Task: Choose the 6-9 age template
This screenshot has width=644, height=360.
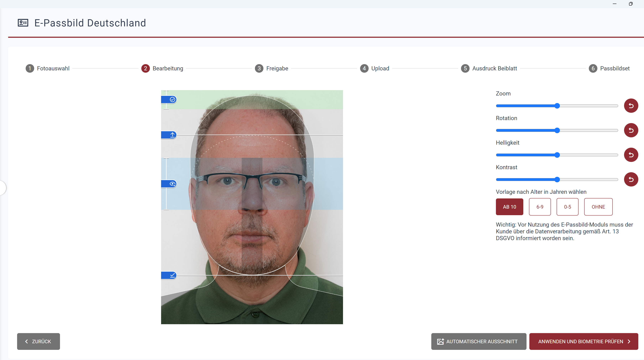Action: pos(540,207)
